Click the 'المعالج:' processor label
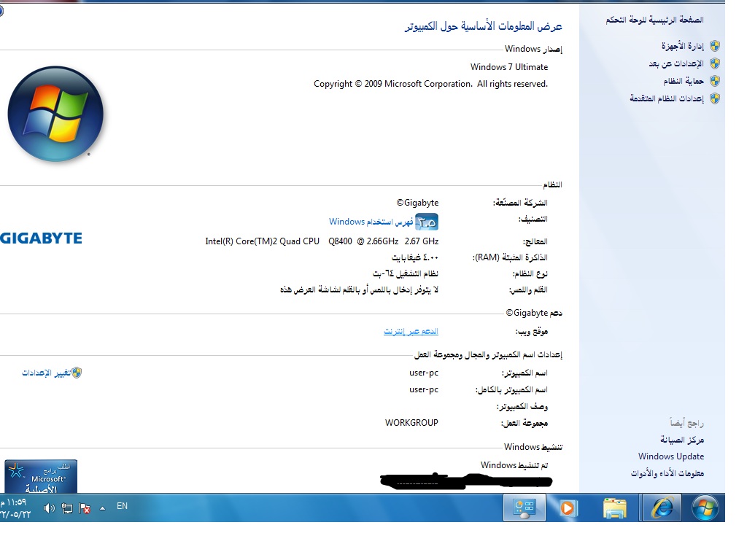 [535, 241]
